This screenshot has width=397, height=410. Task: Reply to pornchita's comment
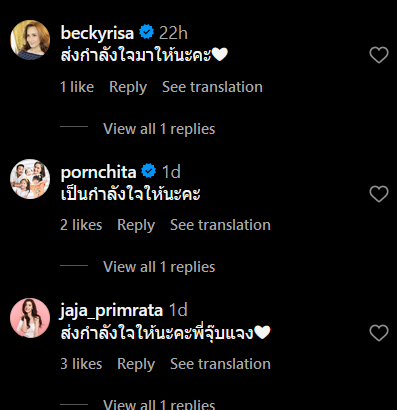pyautogui.click(x=136, y=225)
